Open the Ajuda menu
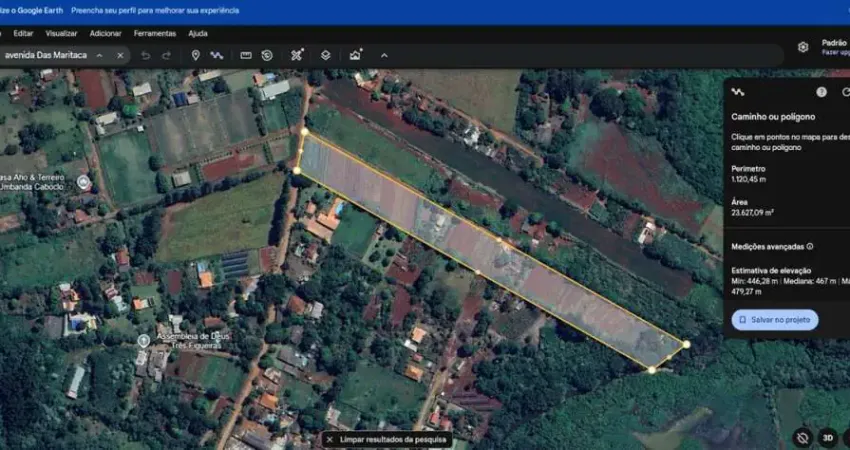 [198, 34]
